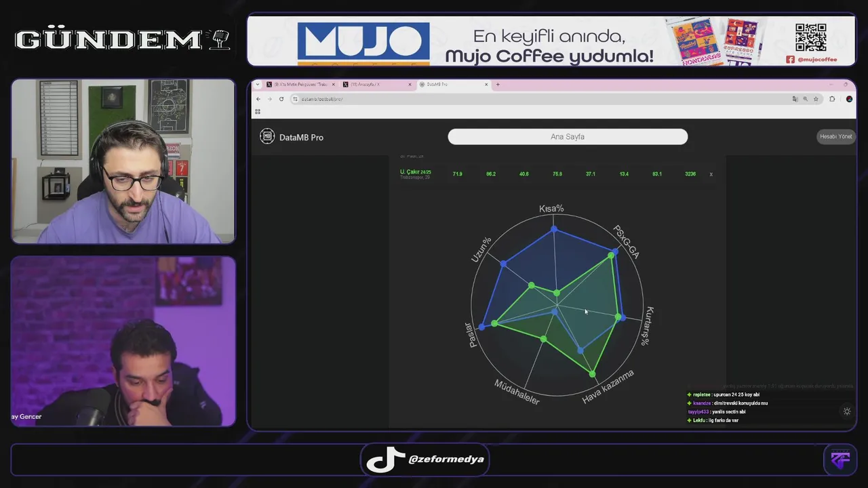Click the Kurtarış% radar axis label
The image size is (868, 488).
tap(648, 326)
